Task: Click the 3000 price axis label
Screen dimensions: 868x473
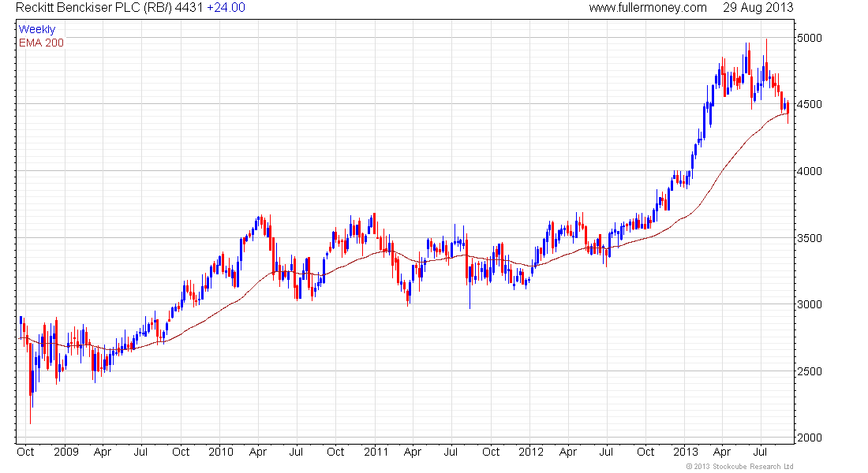Action: point(810,304)
